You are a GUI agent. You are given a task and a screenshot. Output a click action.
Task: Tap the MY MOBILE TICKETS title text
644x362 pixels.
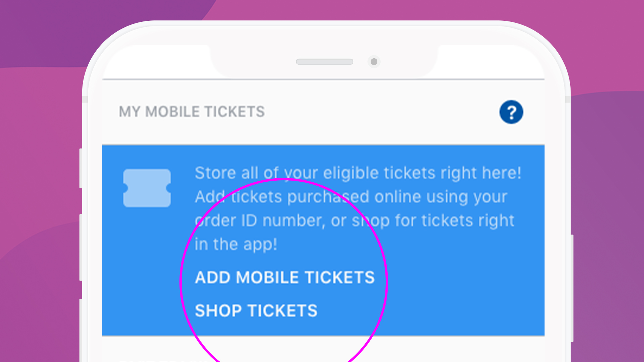(192, 112)
